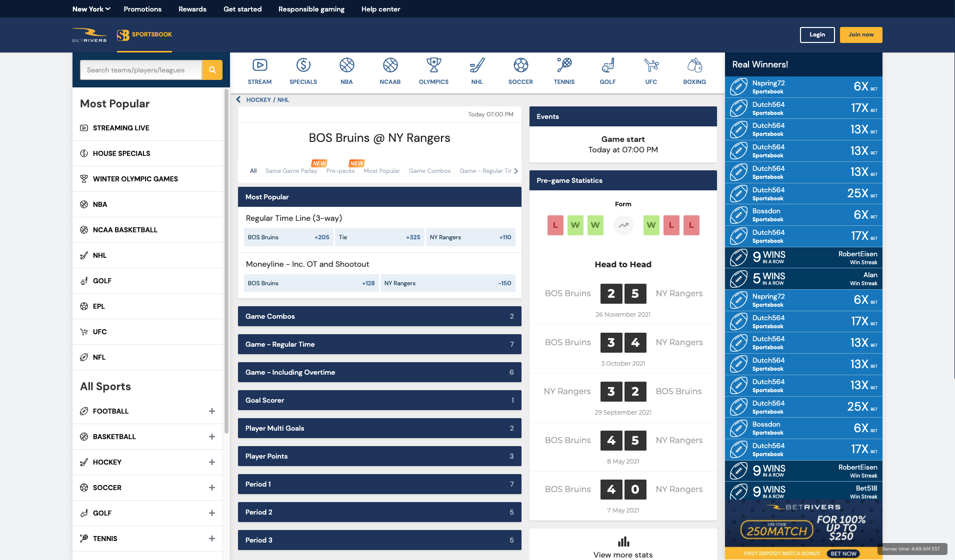Open the View more stats chart icon

click(x=623, y=542)
